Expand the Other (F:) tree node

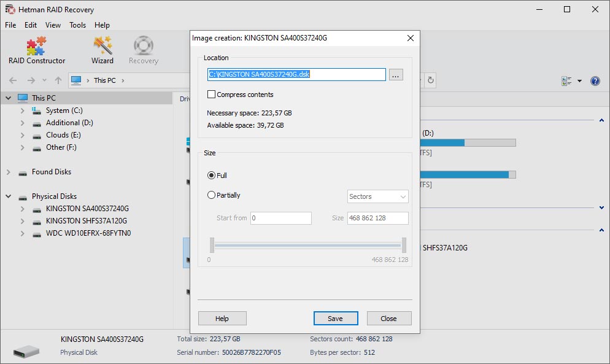[x=22, y=147]
